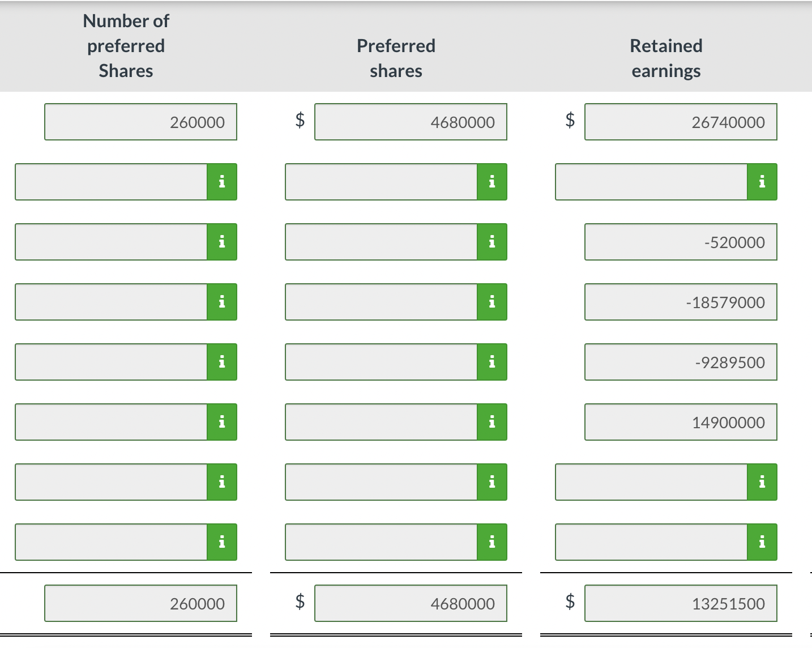Select the Retained earnings field showing -18579000
The height and width of the screenshot is (648, 812).
[681, 302]
